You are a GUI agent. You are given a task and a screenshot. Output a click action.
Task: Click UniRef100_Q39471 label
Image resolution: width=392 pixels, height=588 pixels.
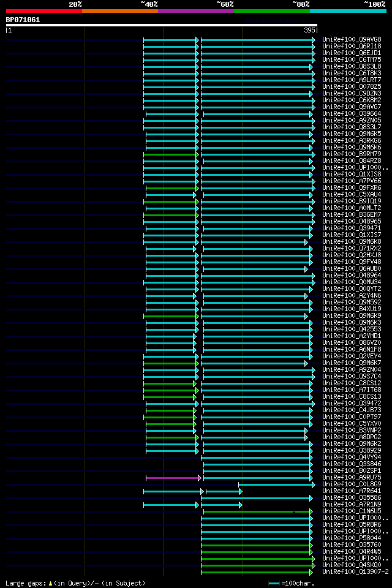click(352, 228)
